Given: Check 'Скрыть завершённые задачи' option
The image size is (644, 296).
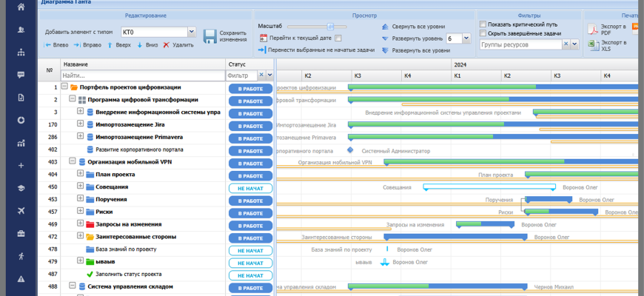Looking at the screenshot, I should coord(483,33).
